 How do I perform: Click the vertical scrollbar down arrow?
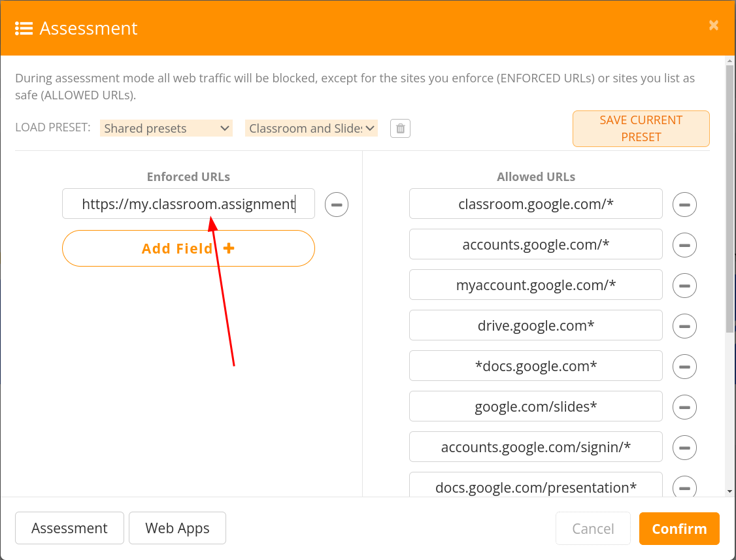point(729,491)
